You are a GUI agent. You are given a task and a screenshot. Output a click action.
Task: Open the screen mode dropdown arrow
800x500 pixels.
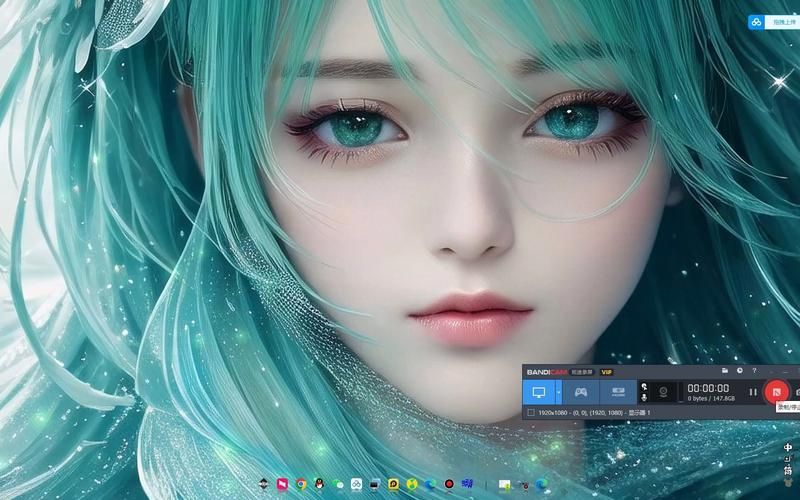click(x=559, y=392)
